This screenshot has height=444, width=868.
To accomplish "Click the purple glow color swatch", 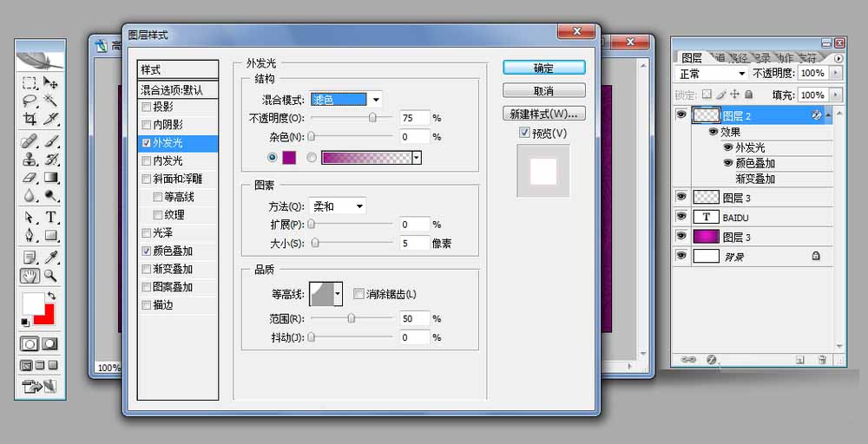I will (289, 158).
